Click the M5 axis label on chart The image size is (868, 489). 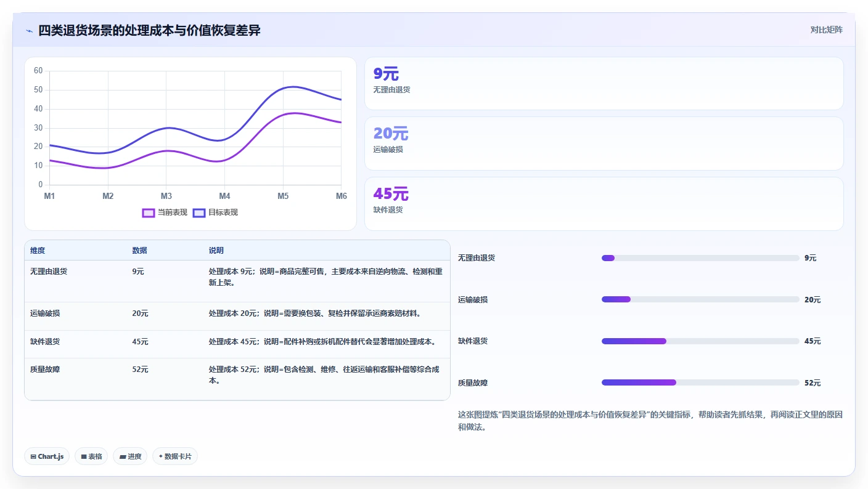(x=283, y=196)
